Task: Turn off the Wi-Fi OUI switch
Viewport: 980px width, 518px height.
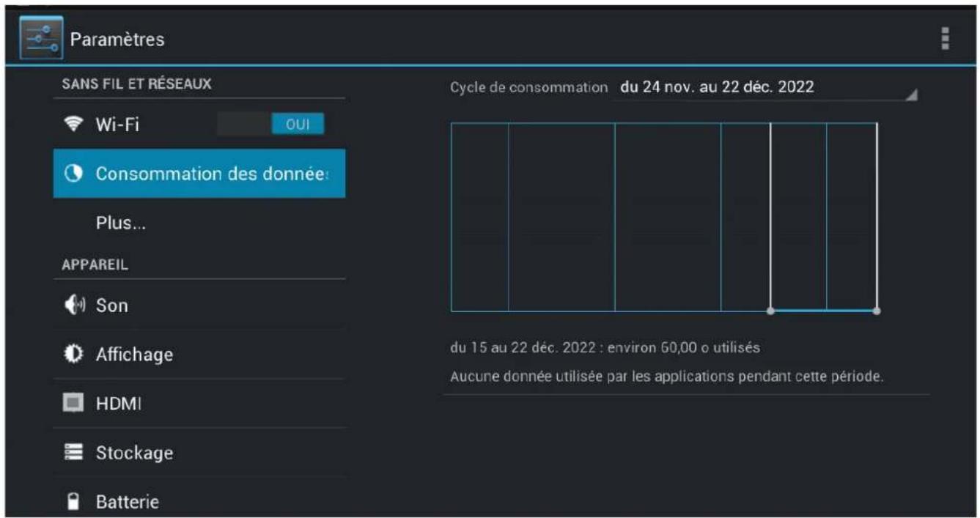Action: (270, 125)
